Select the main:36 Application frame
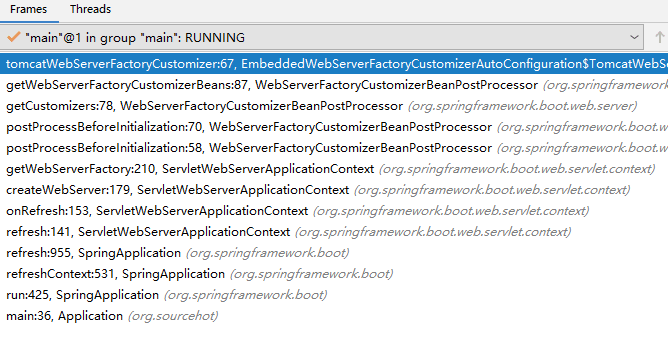The image size is (668, 360). (334, 316)
